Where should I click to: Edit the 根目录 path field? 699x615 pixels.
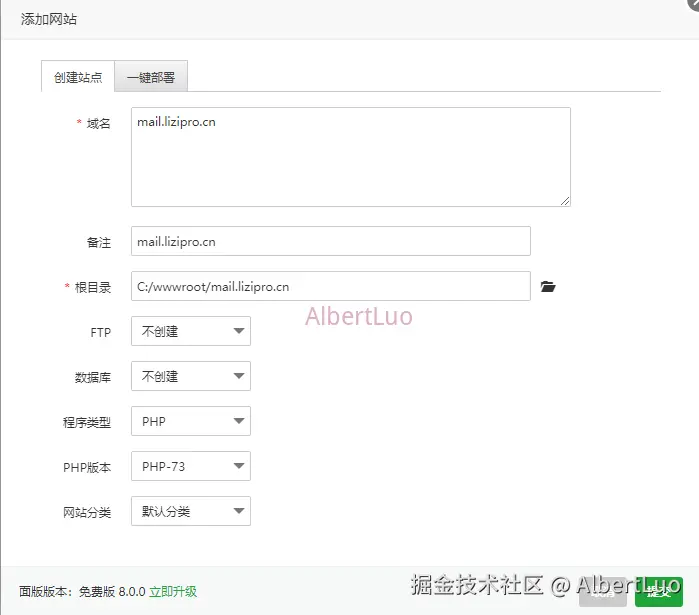(331, 286)
